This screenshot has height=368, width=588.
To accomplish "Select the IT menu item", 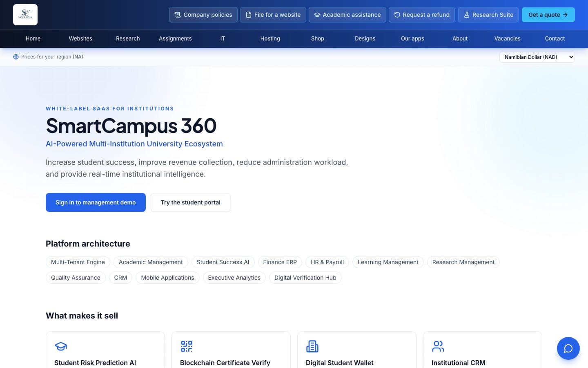I will point(223,38).
